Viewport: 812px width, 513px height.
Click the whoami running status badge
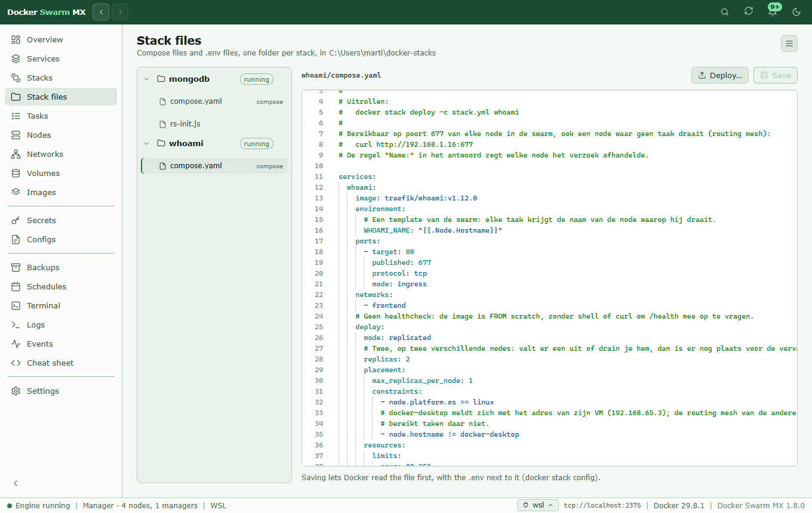coord(257,144)
